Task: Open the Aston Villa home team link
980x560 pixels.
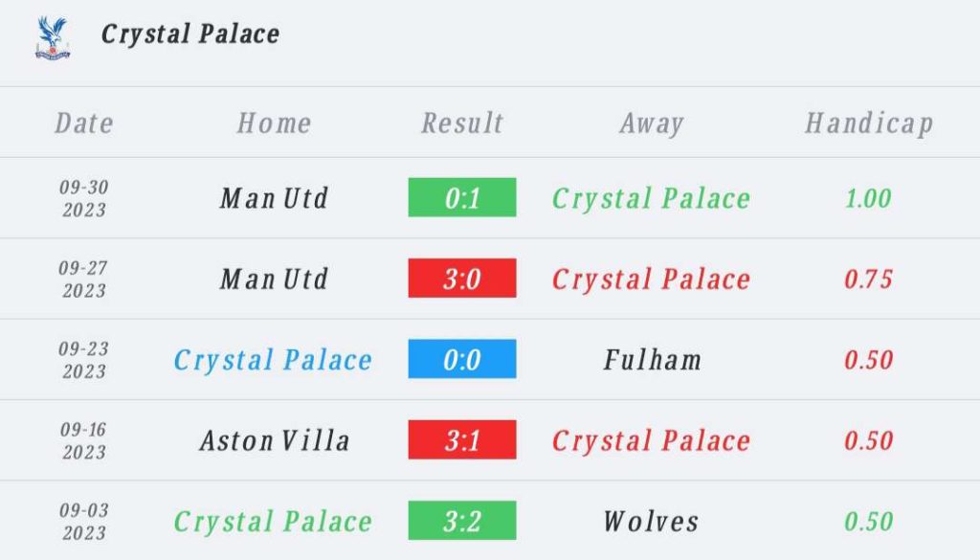Action: coord(275,440)
